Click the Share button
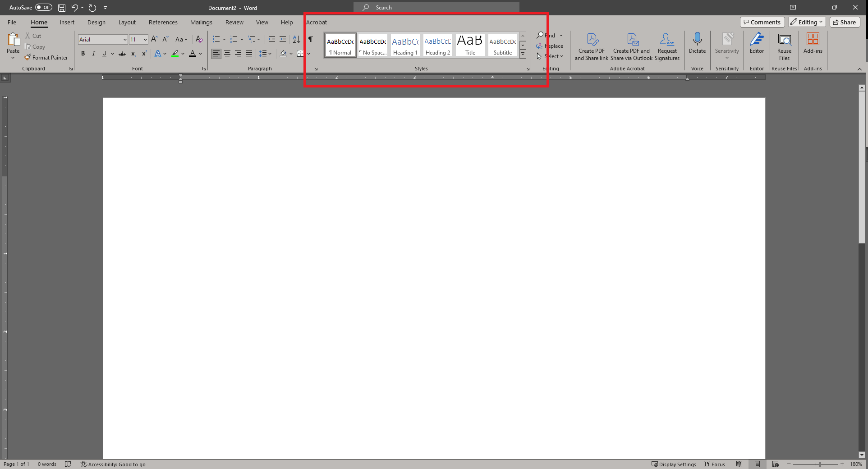868x469 pixels. (x=845, y=22)
